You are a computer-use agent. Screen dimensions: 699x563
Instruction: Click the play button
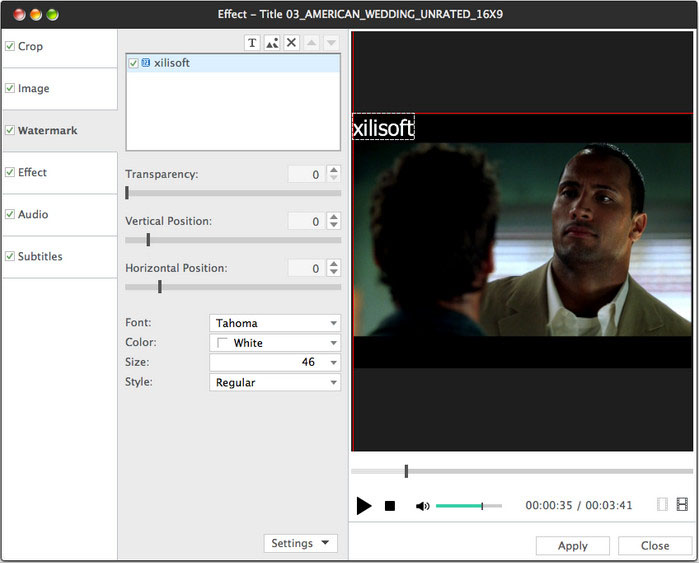pos(364,505)
